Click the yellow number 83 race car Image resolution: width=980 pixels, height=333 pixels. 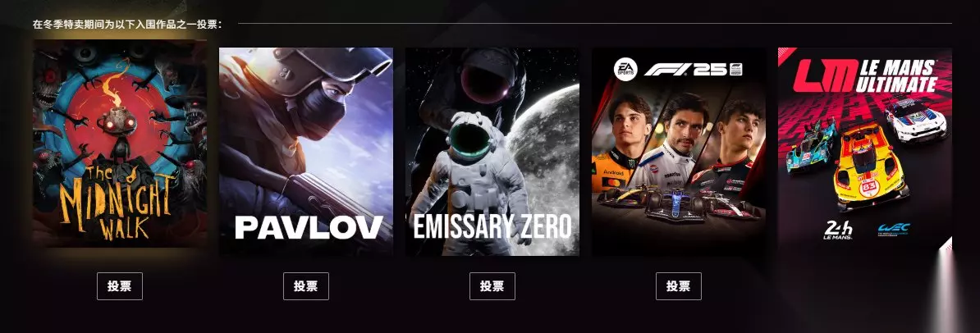869,166
